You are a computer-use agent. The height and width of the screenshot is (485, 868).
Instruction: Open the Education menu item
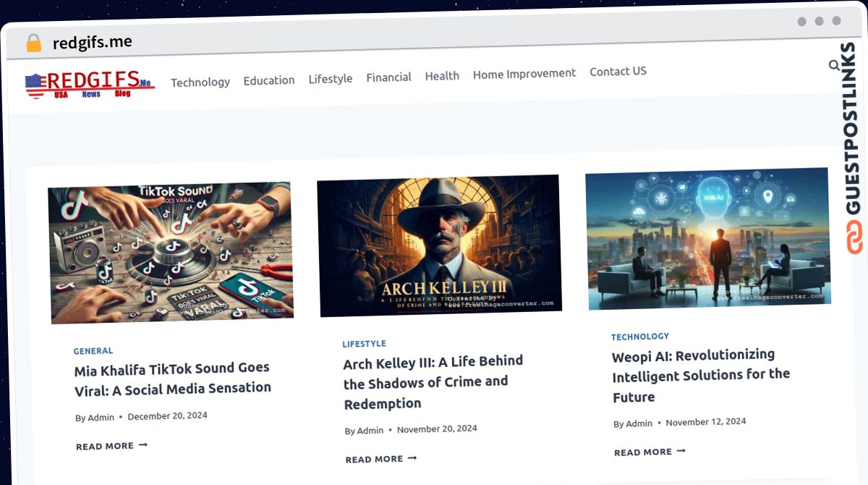tap(269, 80)
